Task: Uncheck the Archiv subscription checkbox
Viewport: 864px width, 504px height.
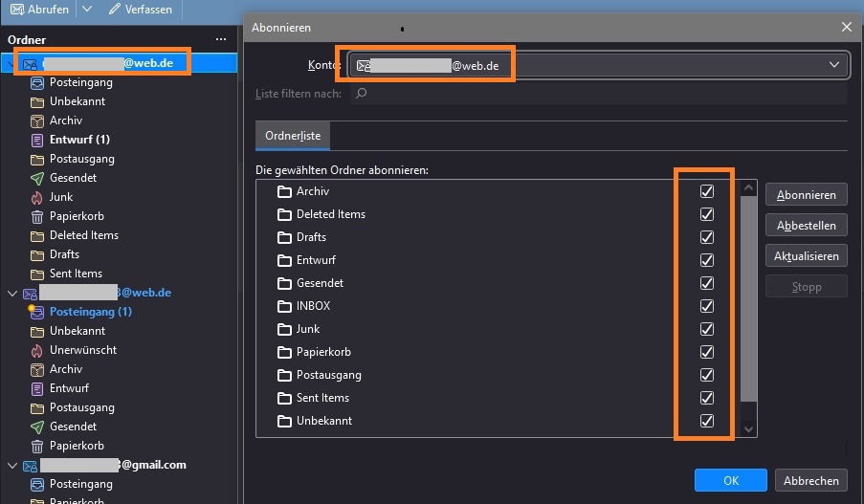Action: (707, 191)
